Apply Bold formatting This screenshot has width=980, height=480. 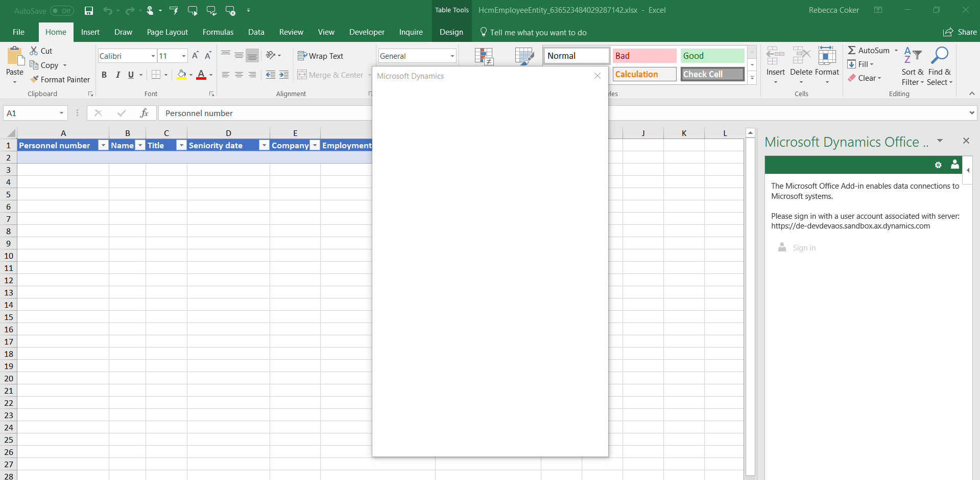click(104, 75)
